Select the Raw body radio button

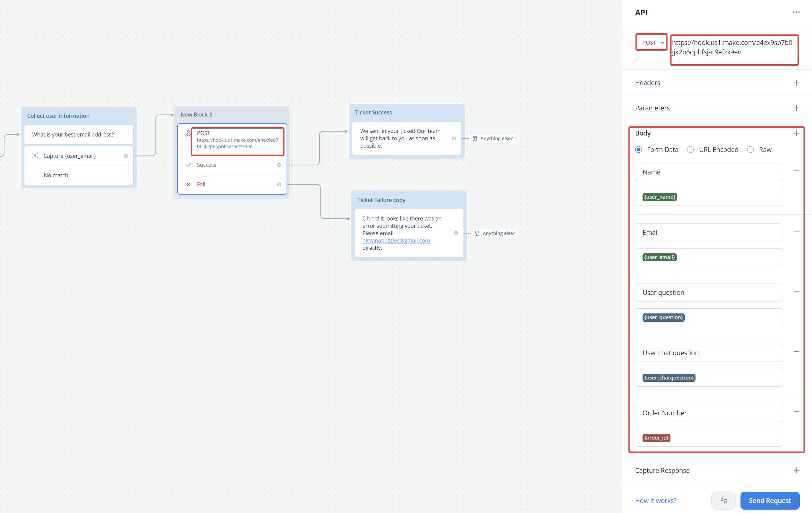point(750,150)
